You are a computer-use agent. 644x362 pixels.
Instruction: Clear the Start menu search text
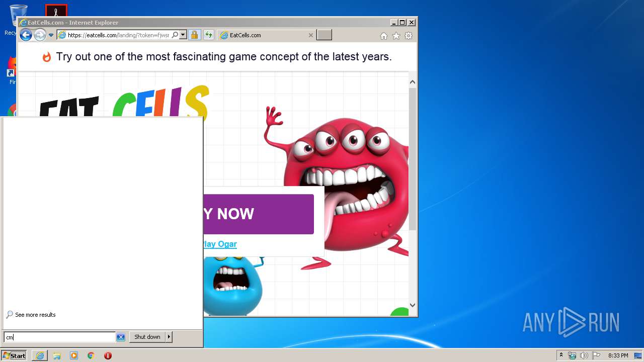[x=121, y=337]
